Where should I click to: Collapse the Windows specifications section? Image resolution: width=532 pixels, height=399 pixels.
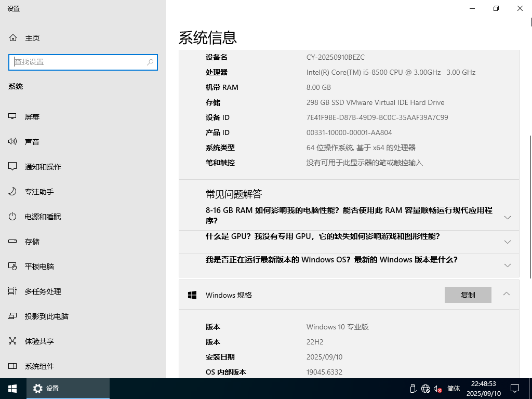507,294
